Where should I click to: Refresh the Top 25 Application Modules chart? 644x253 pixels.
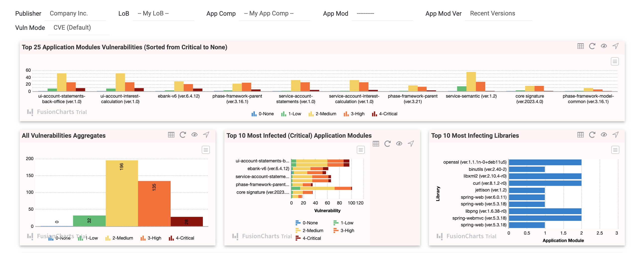tap(592, 46)
